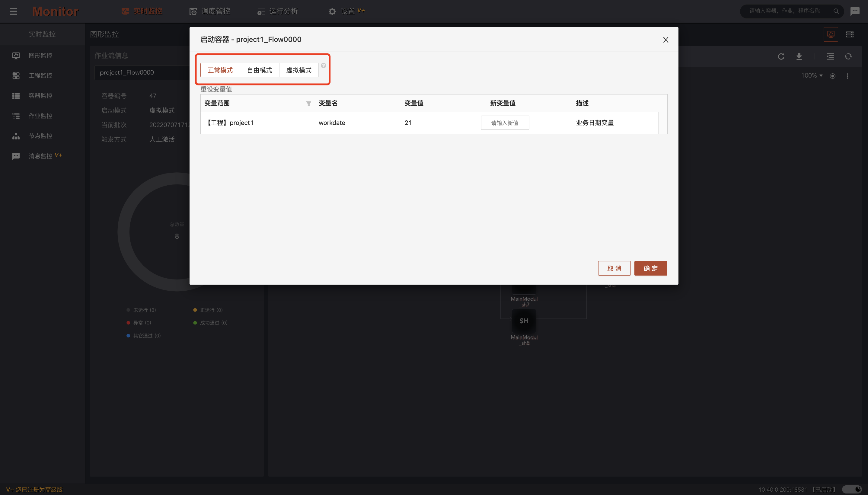Click the 取消 cancel button
Viewport: 868px width, 495px height.
[614, 268]
